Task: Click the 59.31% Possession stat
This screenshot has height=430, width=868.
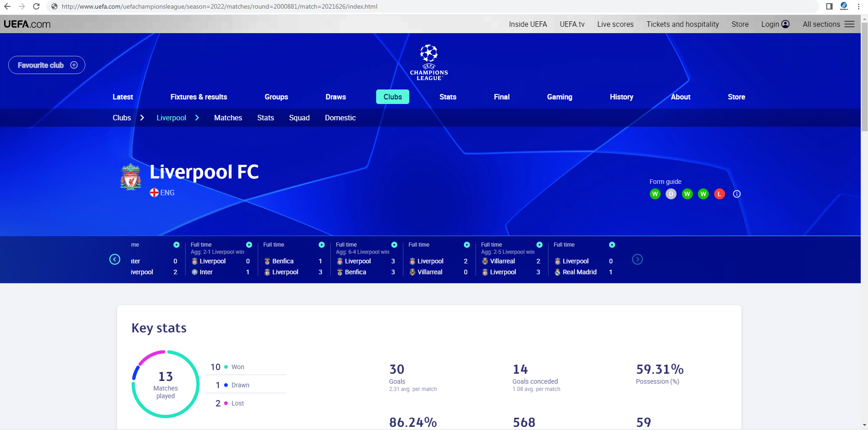Action: pyautogui.click(x=659, y=374)
